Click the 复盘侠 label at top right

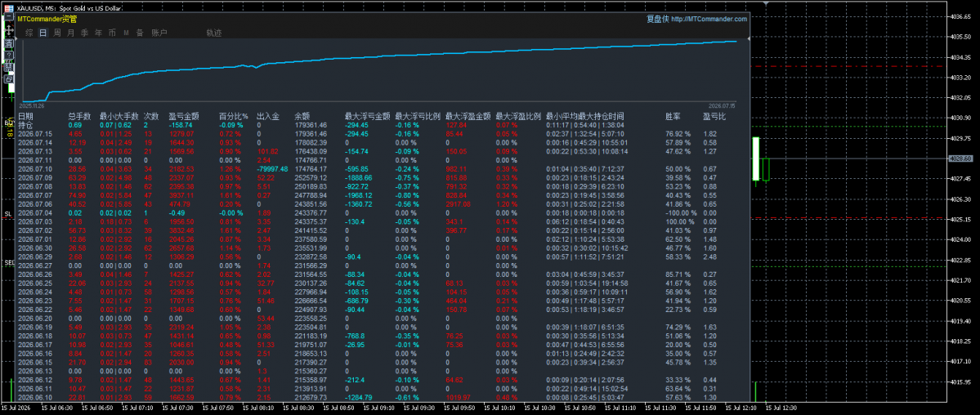657,20
